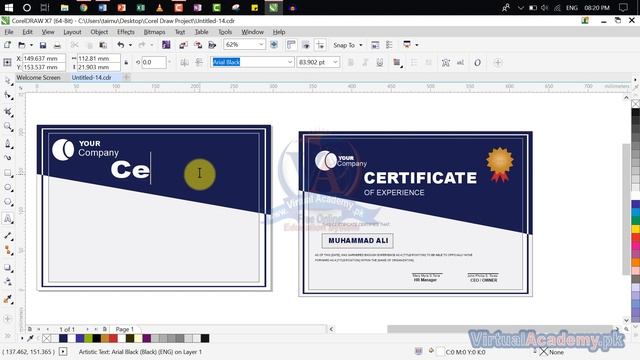640x360 pixels.
Task: Open the Layout menu
Action: point(72,32)
